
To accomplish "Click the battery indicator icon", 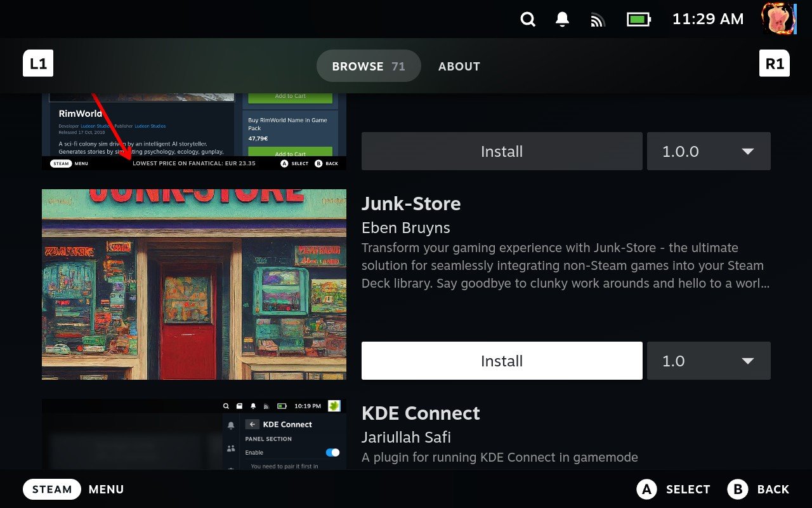I will tap(638, 19).
